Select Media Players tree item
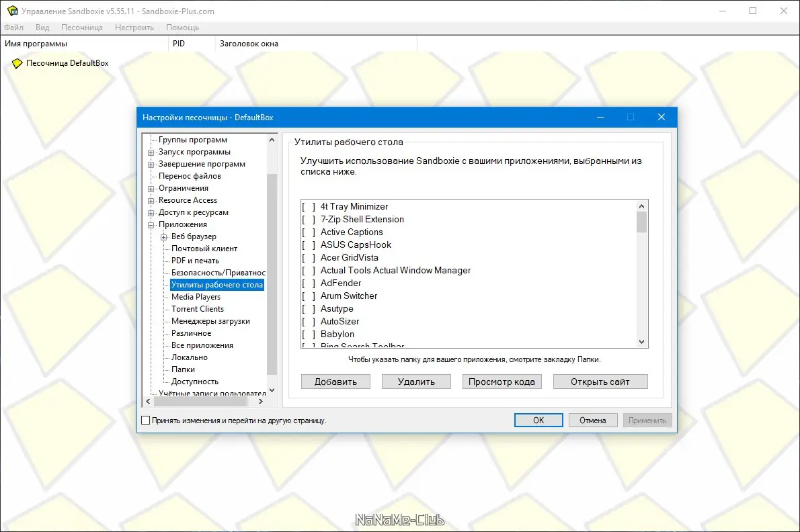Screen dimensions: 800x532 click(196, 297)
